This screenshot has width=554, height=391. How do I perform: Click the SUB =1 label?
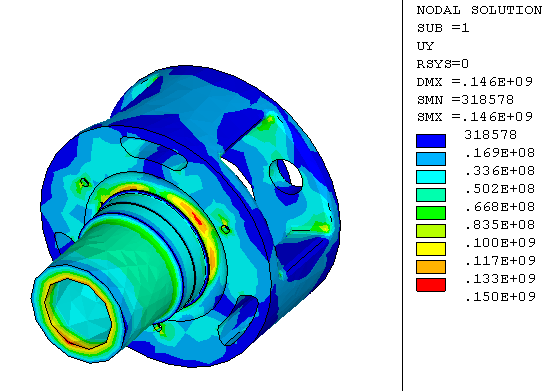(443, 28)
